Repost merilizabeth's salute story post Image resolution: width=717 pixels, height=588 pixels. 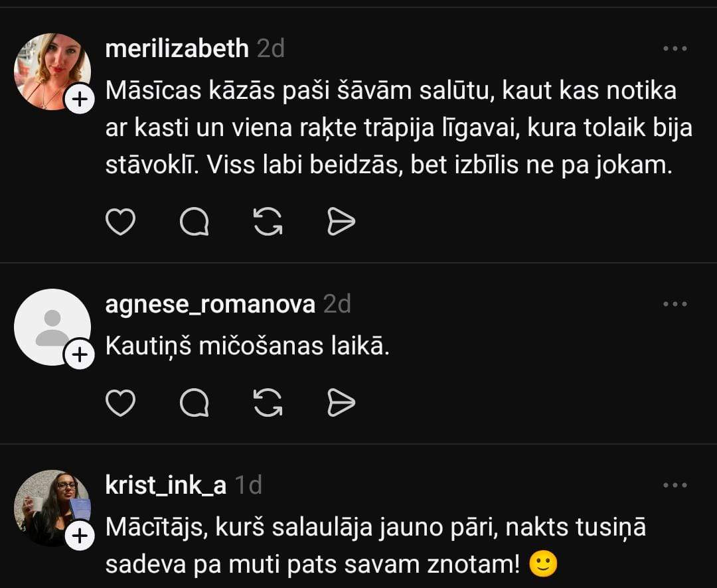click(x=268, y=222)
